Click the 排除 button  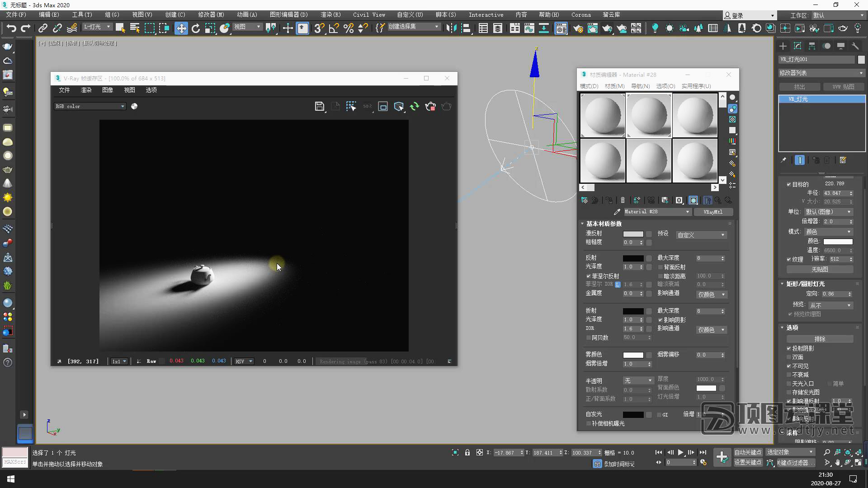click(x=820, y=339)
